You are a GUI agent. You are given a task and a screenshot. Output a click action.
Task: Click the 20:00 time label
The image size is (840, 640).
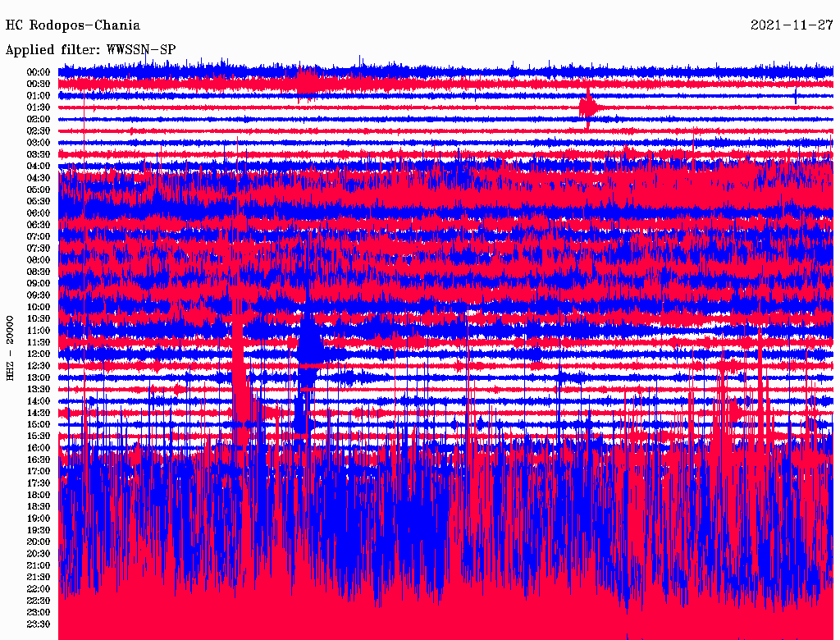pos(39,542)
